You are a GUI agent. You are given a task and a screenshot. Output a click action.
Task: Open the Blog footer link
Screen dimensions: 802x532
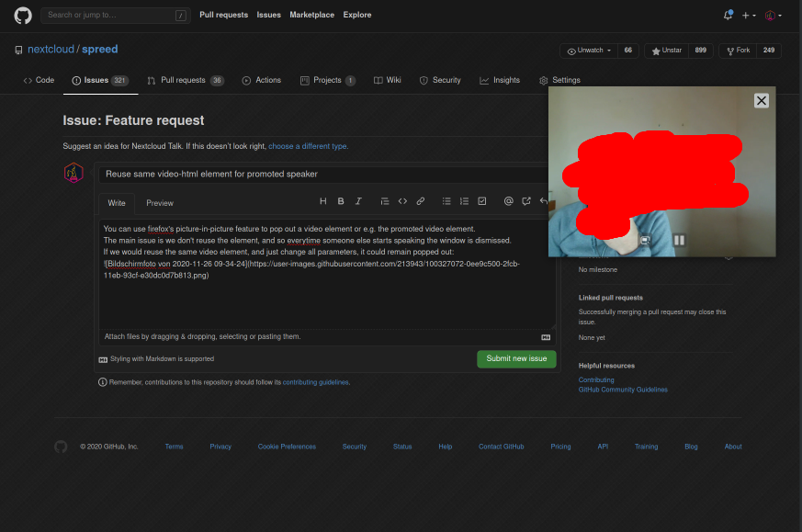691,447
